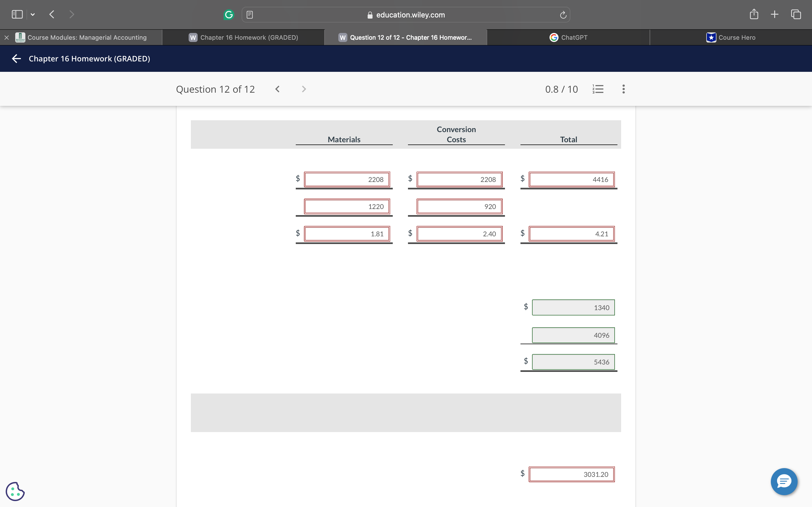Viewport: 812px width, 507px height.
Task: Open the question list icon
Action: click(598, 89)
